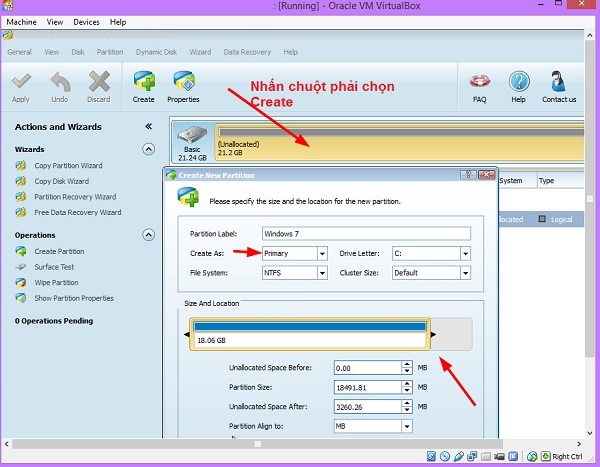
Task: Collapse the Wizards section
Action: pos(148,149)
